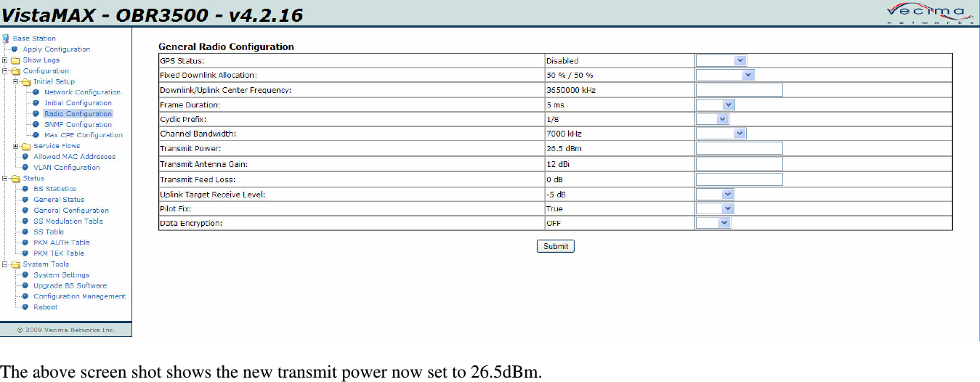Click the 7000 kHz bandwidth value
This screenshot has height=382, width=980.
(564, 134)
